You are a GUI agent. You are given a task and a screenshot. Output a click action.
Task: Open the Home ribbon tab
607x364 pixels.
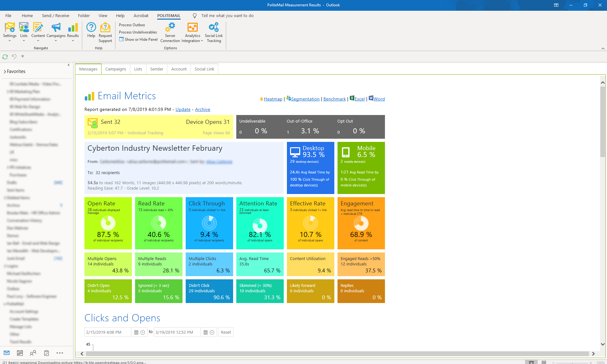(x=27, y=16)
